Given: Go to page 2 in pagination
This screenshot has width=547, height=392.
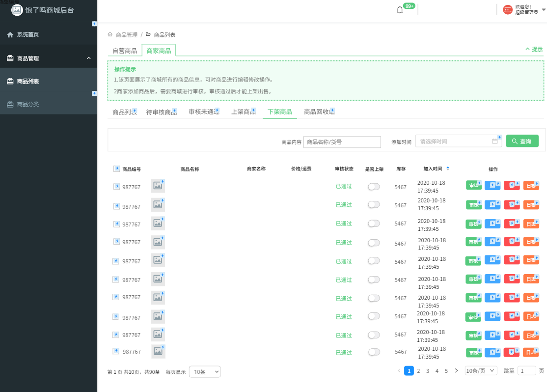Looking at the screenshot, I should tap(418, 371).
